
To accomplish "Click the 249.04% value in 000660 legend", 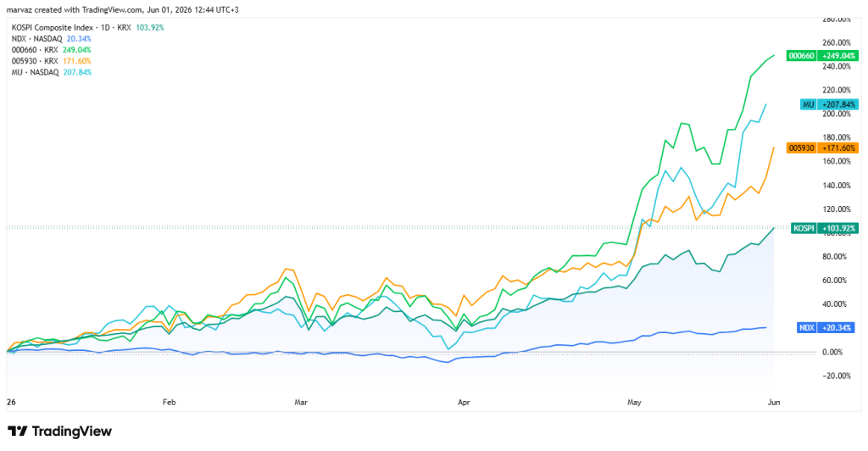I will click(77, 50).
